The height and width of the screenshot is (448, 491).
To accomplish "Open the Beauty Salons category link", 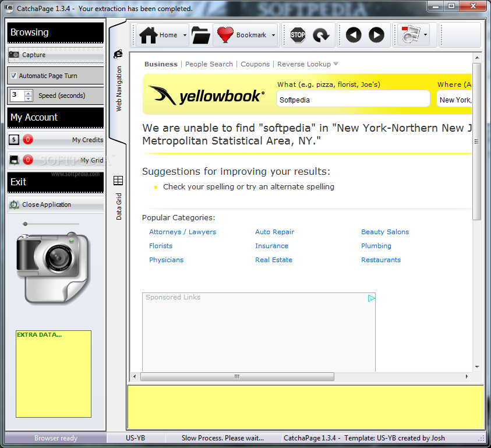I will pos(385,232).
